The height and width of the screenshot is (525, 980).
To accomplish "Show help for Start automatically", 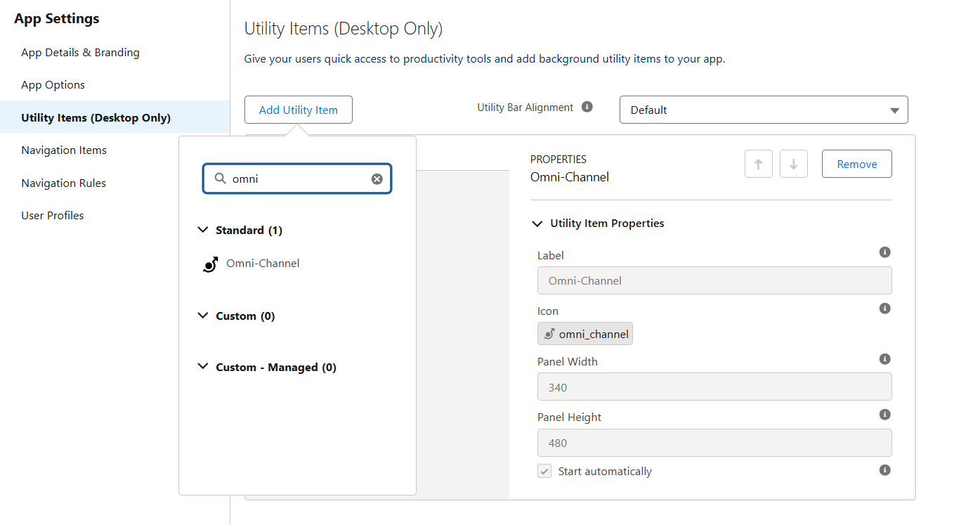I will tap(885, 469).
